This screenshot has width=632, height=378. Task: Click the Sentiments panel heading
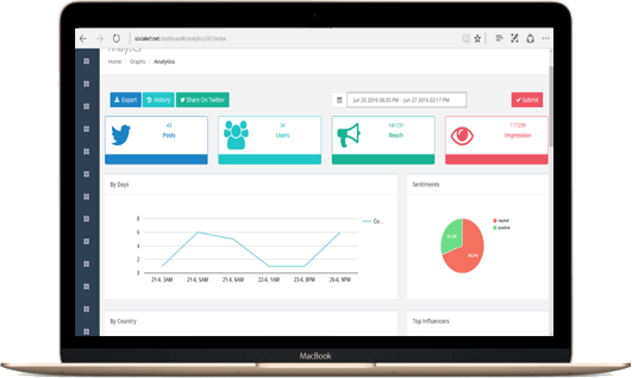[426, 185]
